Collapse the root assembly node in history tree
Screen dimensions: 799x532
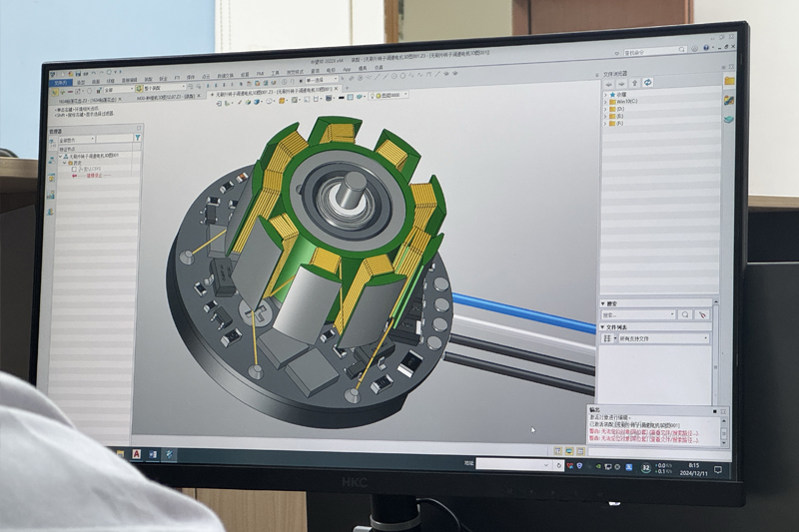click(60, 156)
